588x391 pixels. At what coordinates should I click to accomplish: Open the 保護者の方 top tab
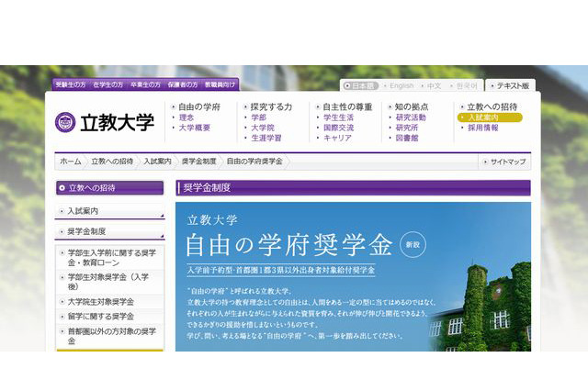(183, 85)
